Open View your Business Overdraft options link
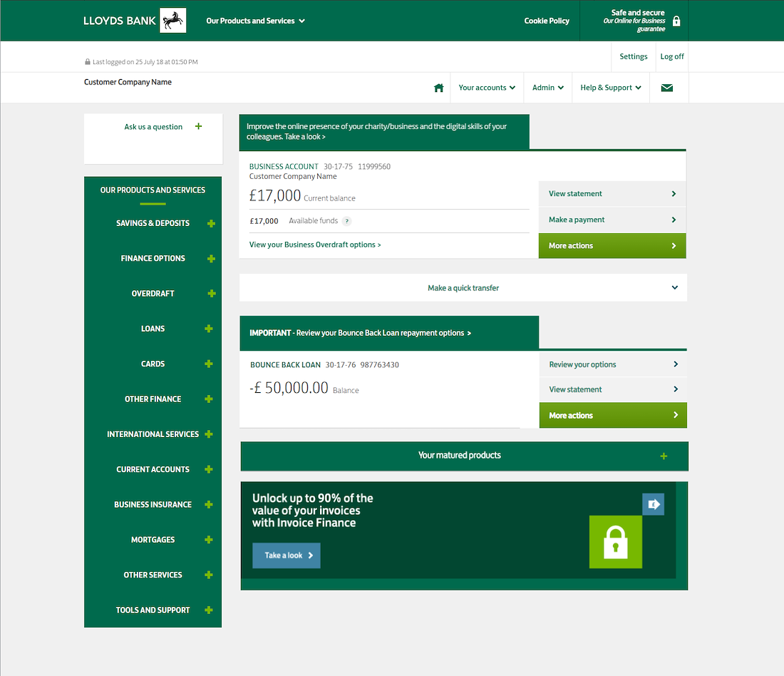Image resolution: width=784 pixels, height=676 pixels. (x=315, y=245)
